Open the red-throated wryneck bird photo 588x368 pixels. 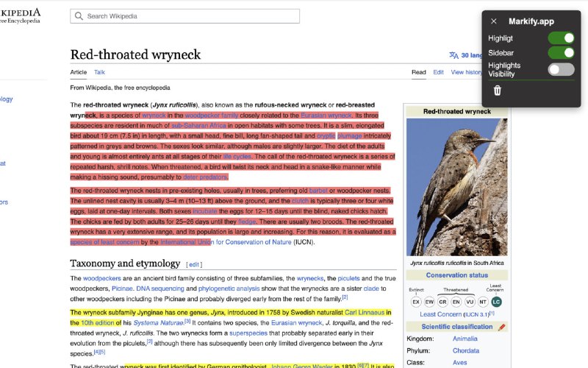(x=456, y=187)
